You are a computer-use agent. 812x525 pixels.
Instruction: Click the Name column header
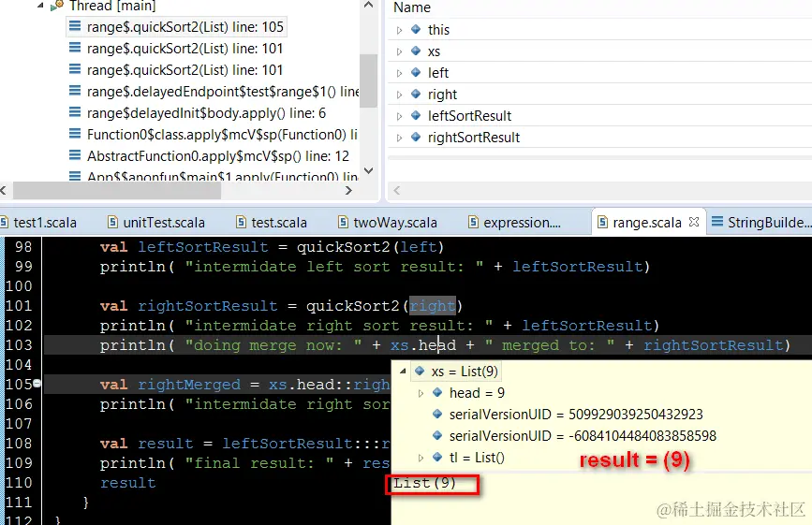412,7
